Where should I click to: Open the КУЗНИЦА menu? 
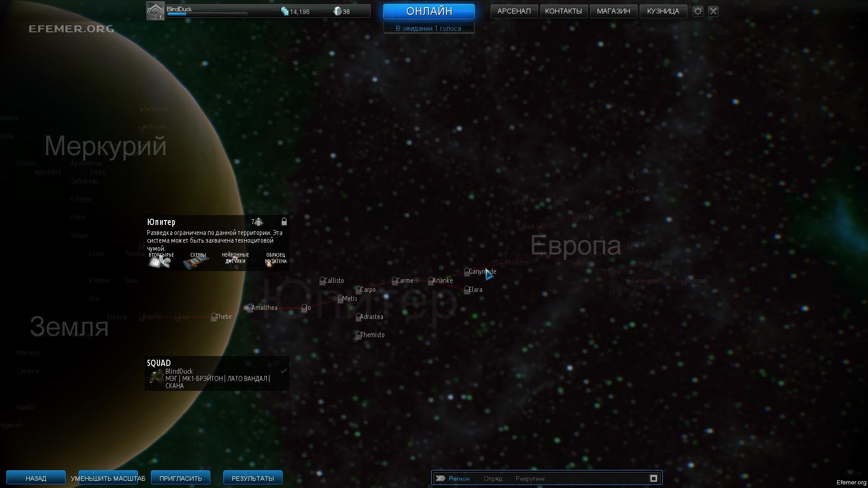point(663,11)
